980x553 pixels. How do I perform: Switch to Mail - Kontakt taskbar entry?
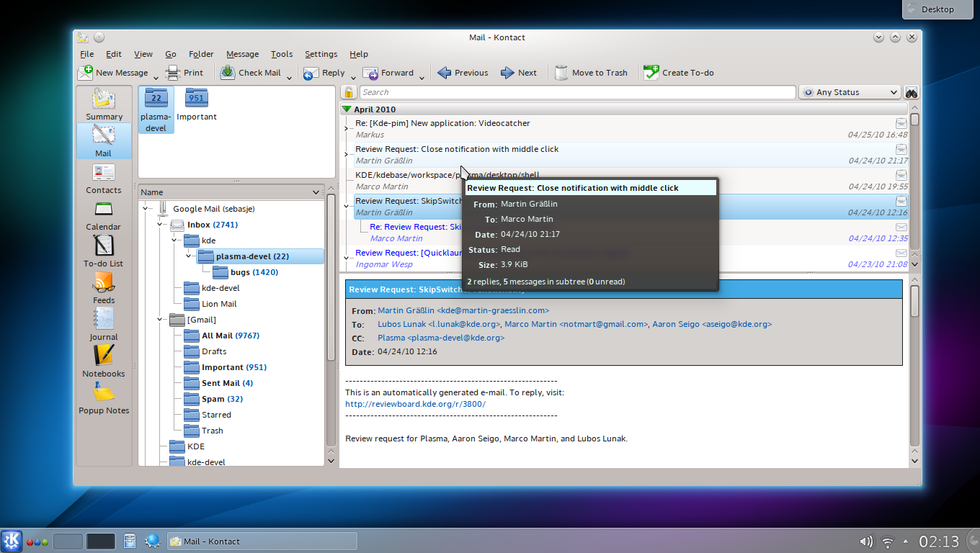tap(262, 541)
